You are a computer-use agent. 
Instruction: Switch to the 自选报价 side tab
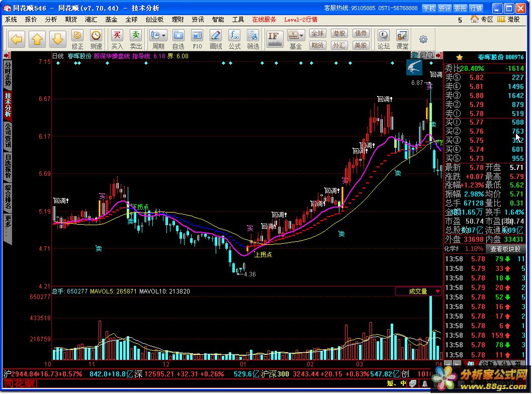coord(8,166)
